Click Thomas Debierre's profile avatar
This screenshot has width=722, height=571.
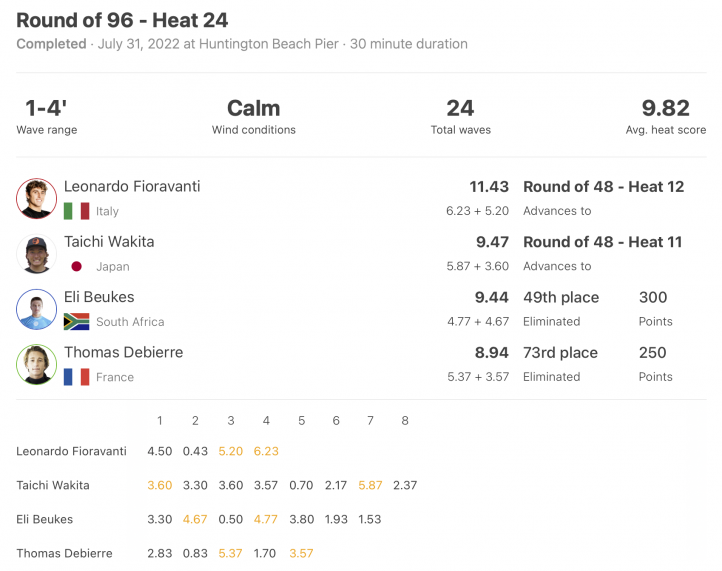click(x=36, y=364)
